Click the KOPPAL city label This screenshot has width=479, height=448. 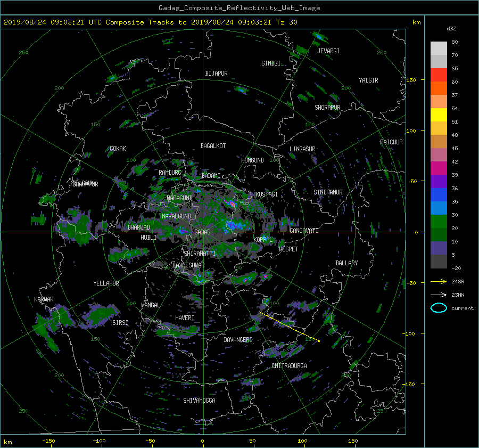[263, 240]
